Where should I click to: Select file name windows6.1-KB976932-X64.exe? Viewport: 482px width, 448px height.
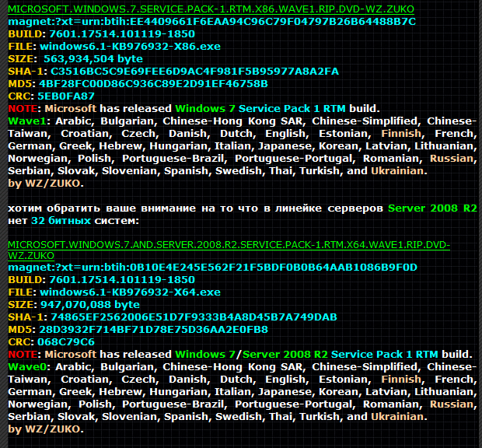[x=130, y=292]
